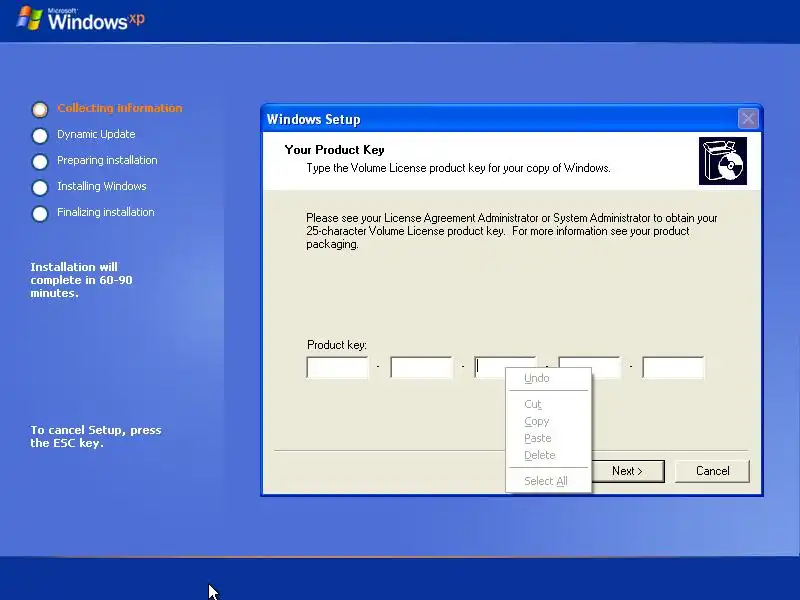Click "Installation will complete in 60-90 minutes" text
The width and height of the screenshot is (800, 600).
pyautogui.click(x=81, y=280)
